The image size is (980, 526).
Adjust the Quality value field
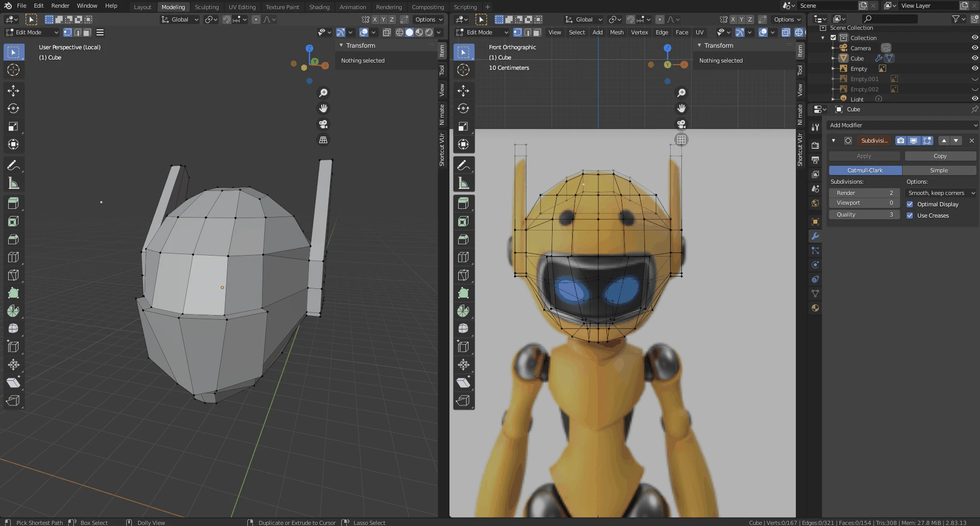865,215
